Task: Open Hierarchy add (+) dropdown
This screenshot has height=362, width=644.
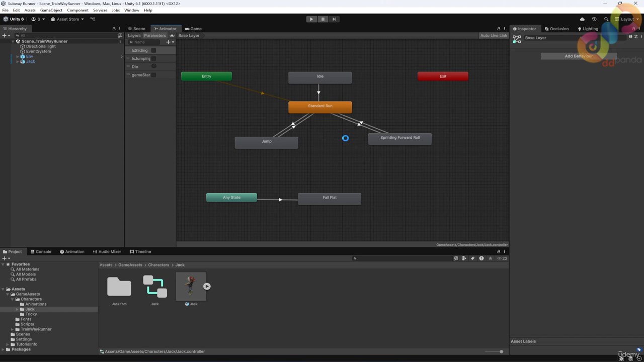Action: [x=6, y=36]
